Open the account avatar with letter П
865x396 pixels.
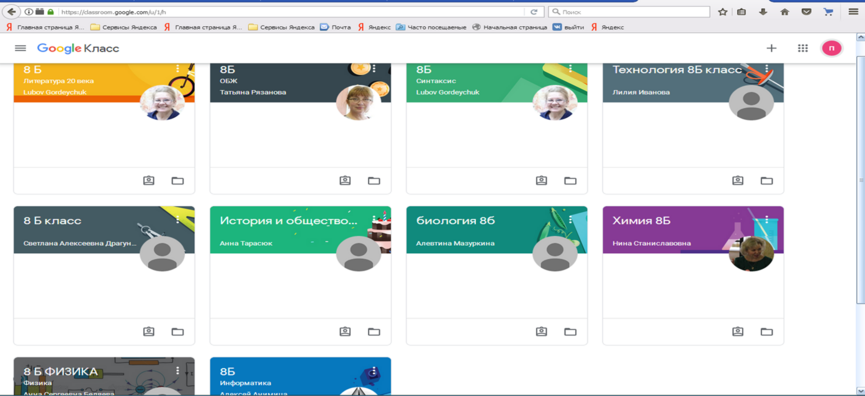click(x=832, y=49)
